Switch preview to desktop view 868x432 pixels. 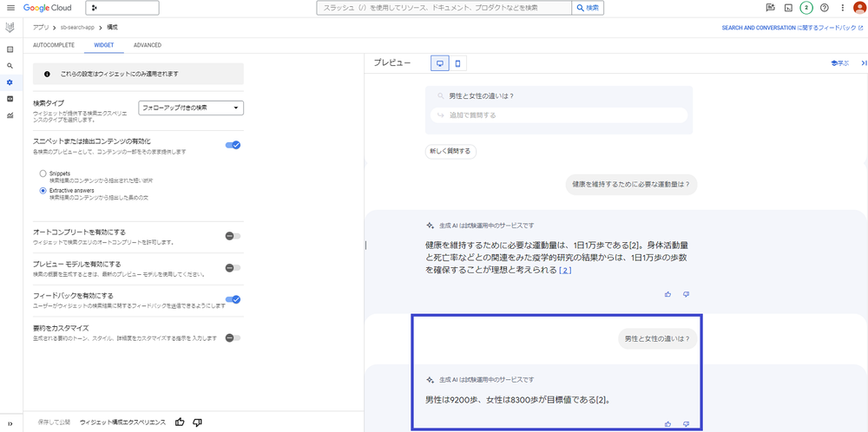coord(440,63)
